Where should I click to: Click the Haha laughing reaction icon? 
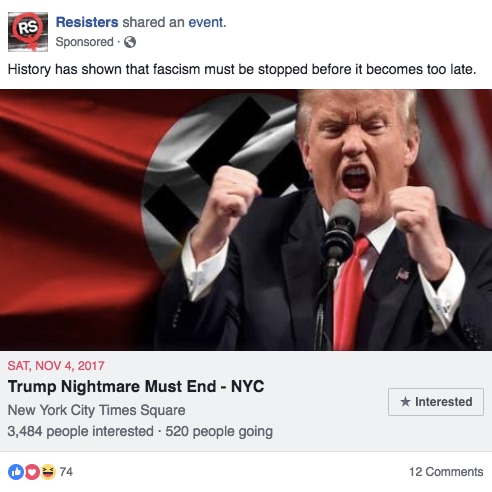click(48, 472)
